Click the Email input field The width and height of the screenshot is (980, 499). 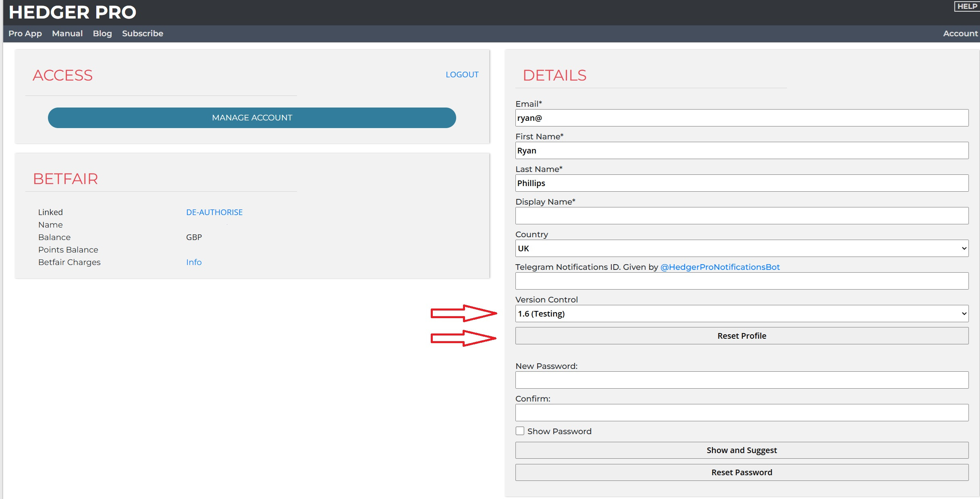coord(742,118)
